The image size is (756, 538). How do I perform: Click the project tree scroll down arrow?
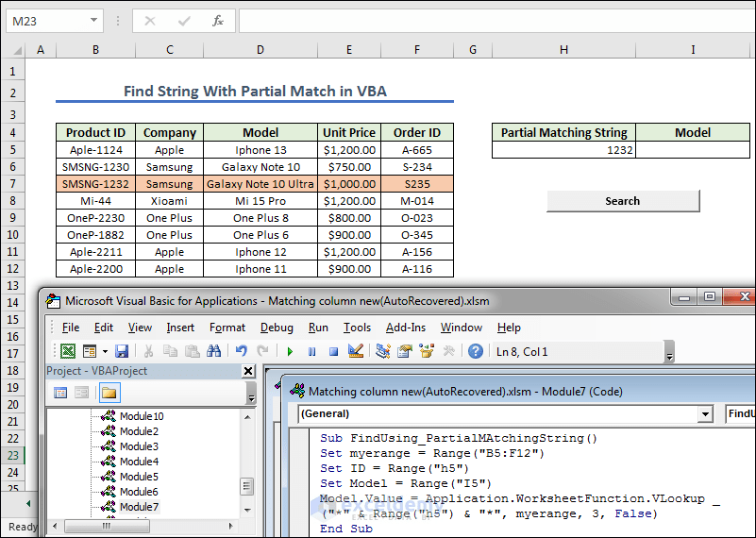[x=247, y=510]
